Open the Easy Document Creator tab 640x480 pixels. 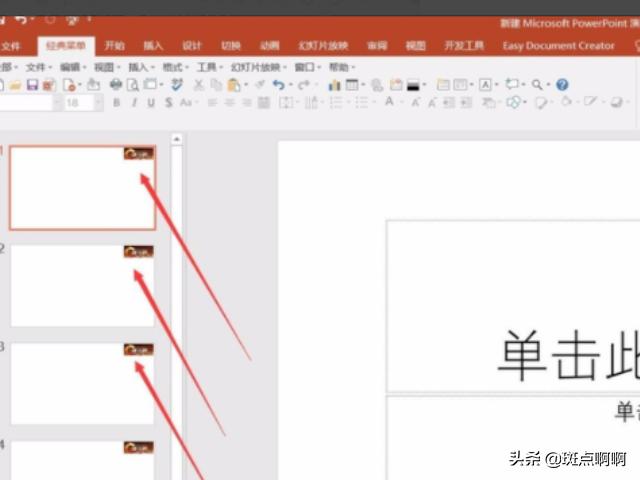point(558,45)
